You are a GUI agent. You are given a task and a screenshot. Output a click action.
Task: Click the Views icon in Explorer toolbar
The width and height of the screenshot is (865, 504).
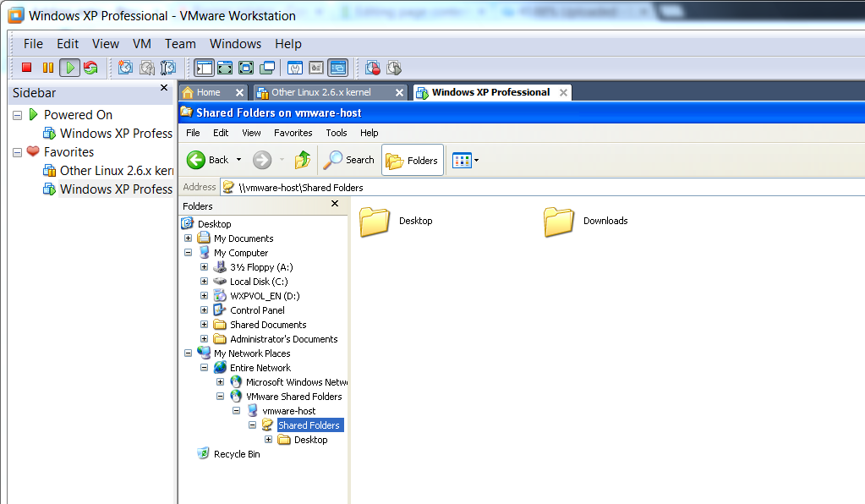click(x=462, y=161)
